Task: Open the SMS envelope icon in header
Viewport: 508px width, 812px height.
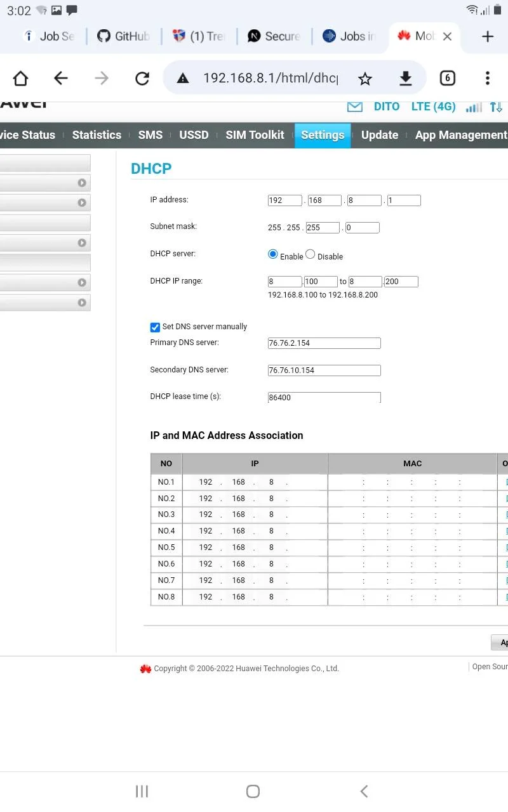Action: (x=355, y=107)
